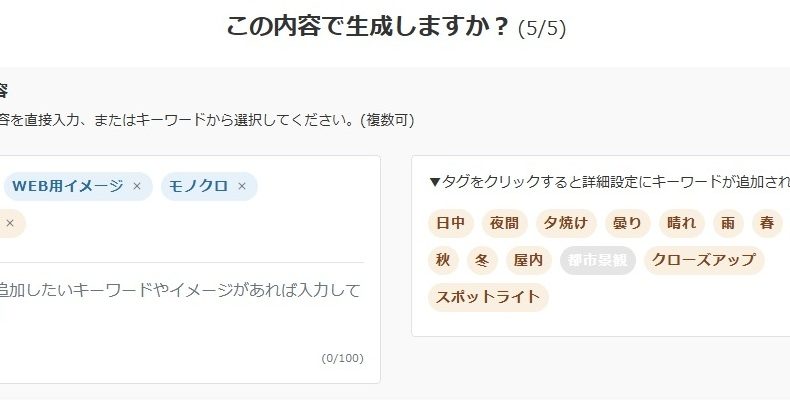
Task: Click × on the orange keyword chip
Action: 10,223
